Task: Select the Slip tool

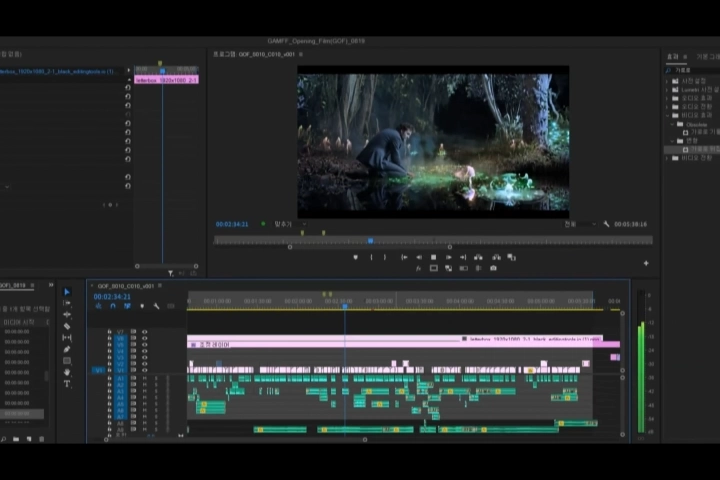Action: (x=67, y=338)
